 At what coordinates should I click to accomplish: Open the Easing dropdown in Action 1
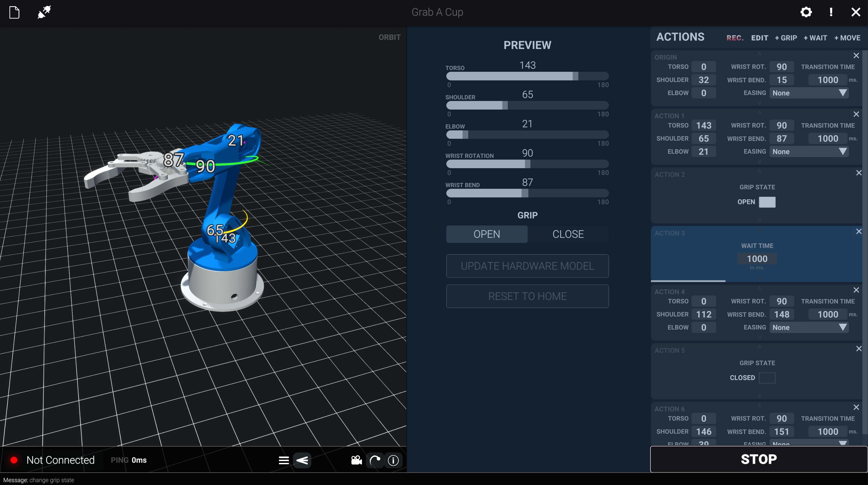809,151
